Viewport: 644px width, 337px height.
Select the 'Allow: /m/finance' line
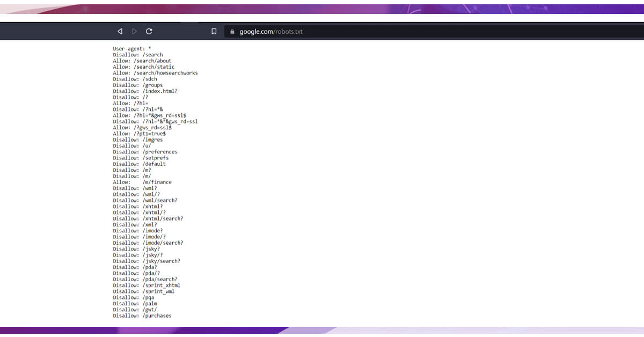tap(142, 182)
